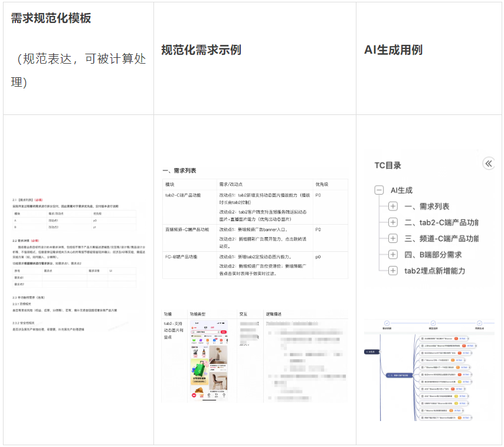Click the middle step checkmark circle in the progress bar
This screenshot has height=447, width=504.
point(433,323)
